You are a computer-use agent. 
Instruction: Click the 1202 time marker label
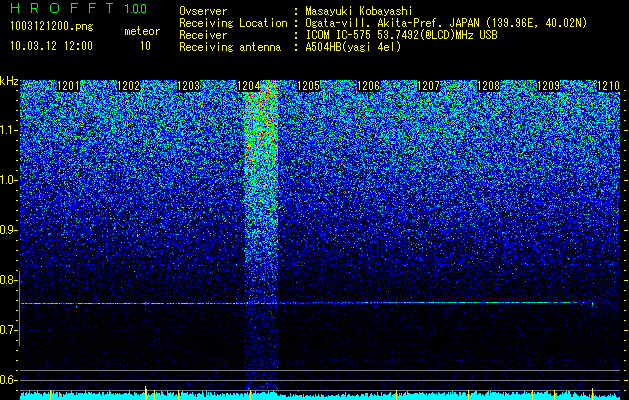pyautogui.click(x=128, y=86)
